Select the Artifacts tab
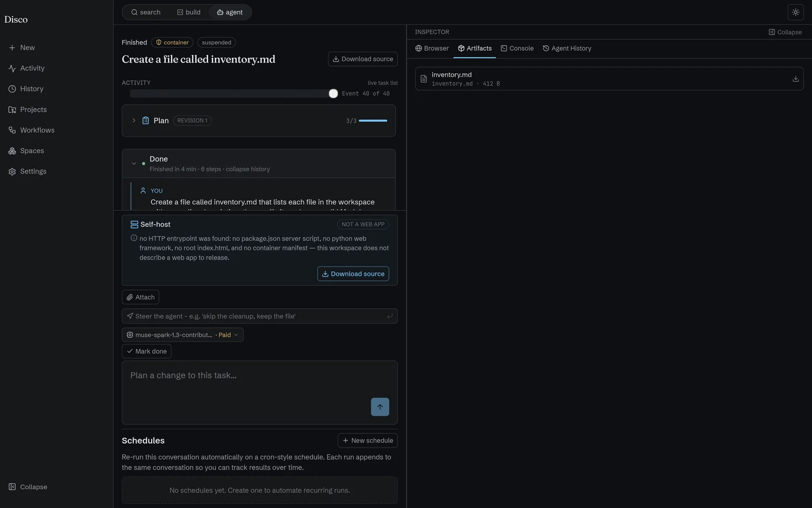 (x=475, y=48)
